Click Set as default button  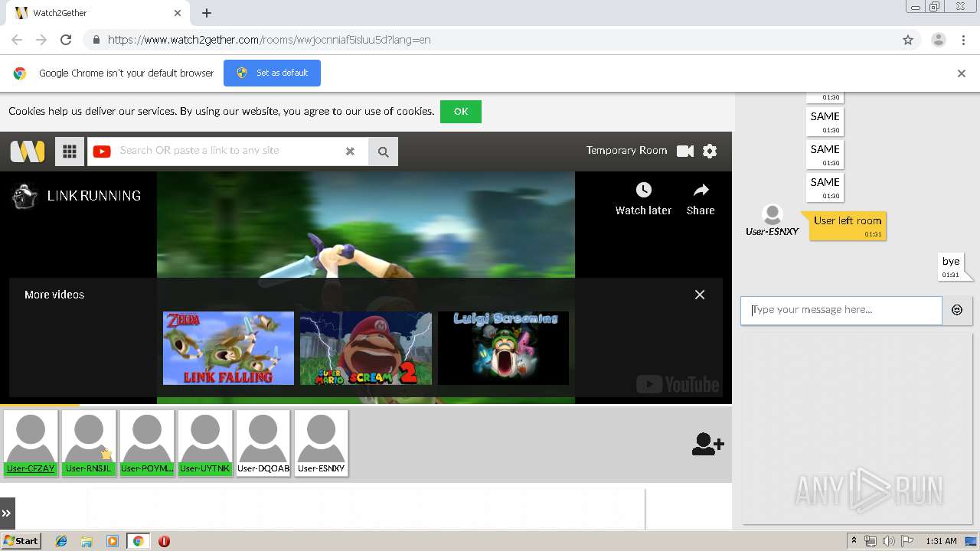(x=272, y=73)
